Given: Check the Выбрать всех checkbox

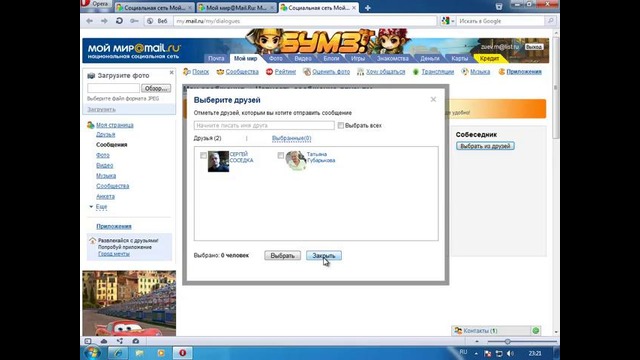Looking at the screenshot, I should (x=340, y=126).
